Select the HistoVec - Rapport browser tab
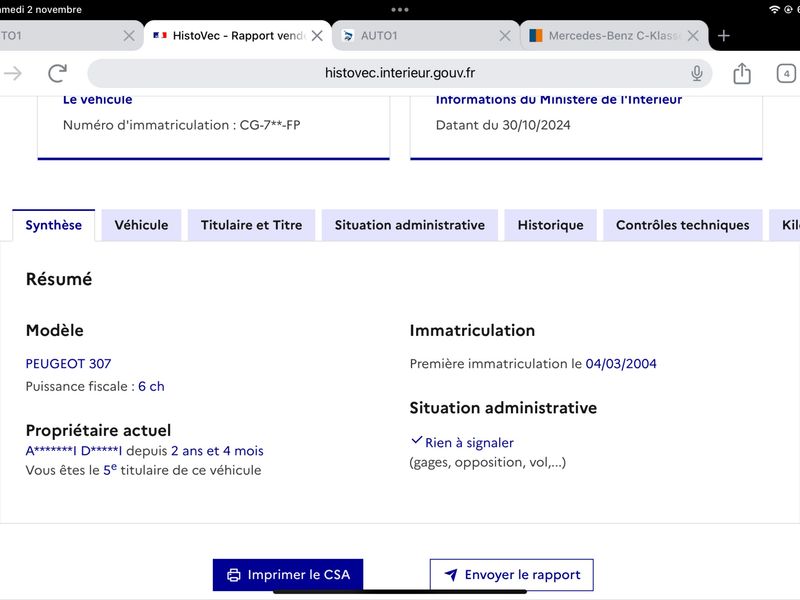 (x=238, y=36)
